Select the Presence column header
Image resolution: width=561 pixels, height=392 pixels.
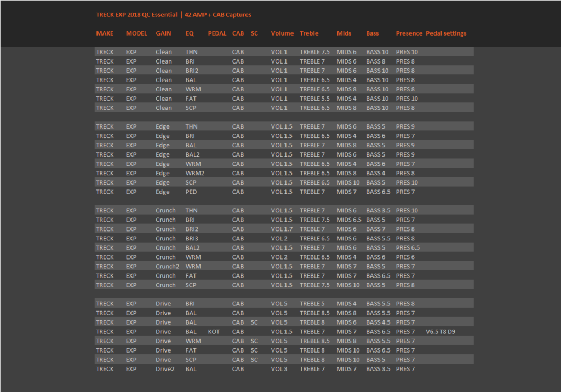(x=409, y=33)
